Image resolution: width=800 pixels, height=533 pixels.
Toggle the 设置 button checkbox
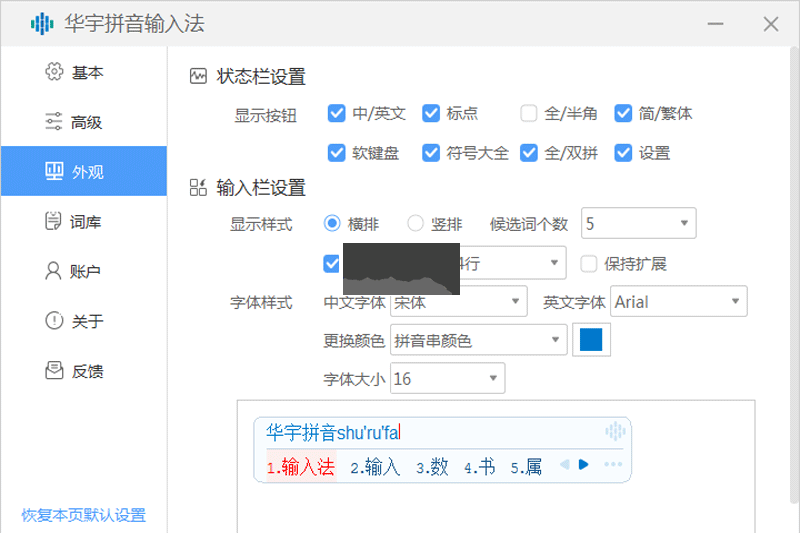[x=623, y=153]
